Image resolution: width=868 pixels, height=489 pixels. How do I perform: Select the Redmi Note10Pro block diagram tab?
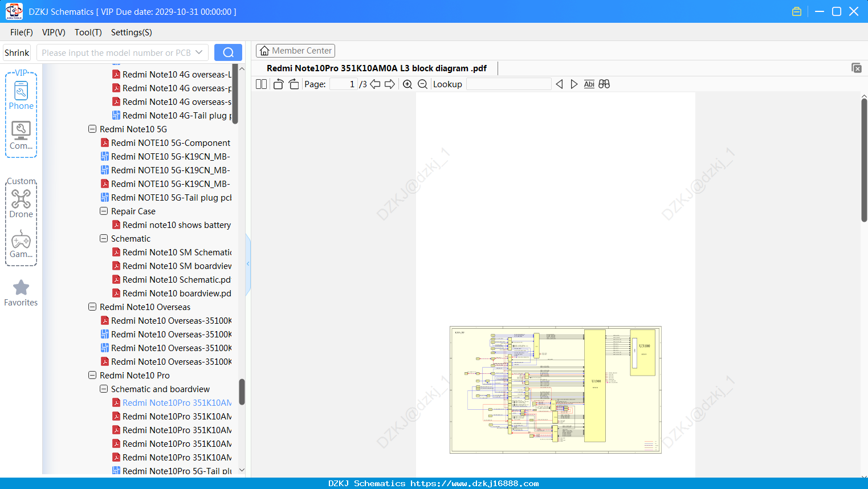377,68
